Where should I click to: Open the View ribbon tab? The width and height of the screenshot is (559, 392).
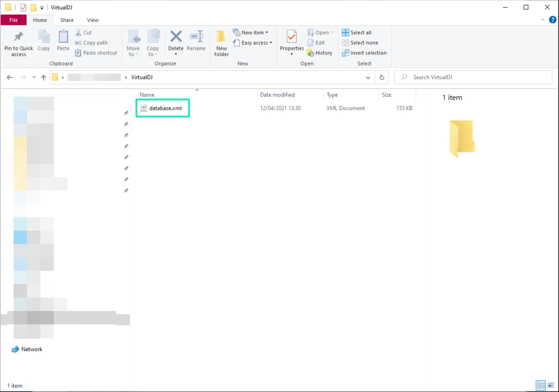(93, 20)
